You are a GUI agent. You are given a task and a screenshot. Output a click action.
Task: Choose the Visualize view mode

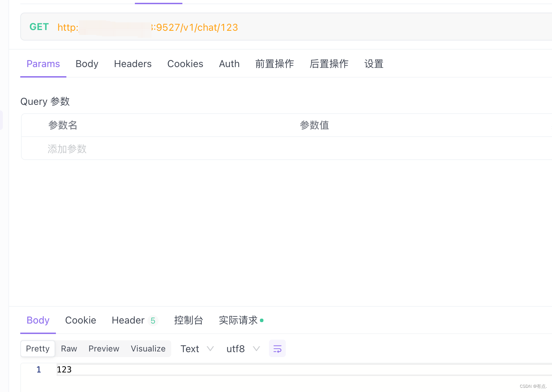point(148,349)
